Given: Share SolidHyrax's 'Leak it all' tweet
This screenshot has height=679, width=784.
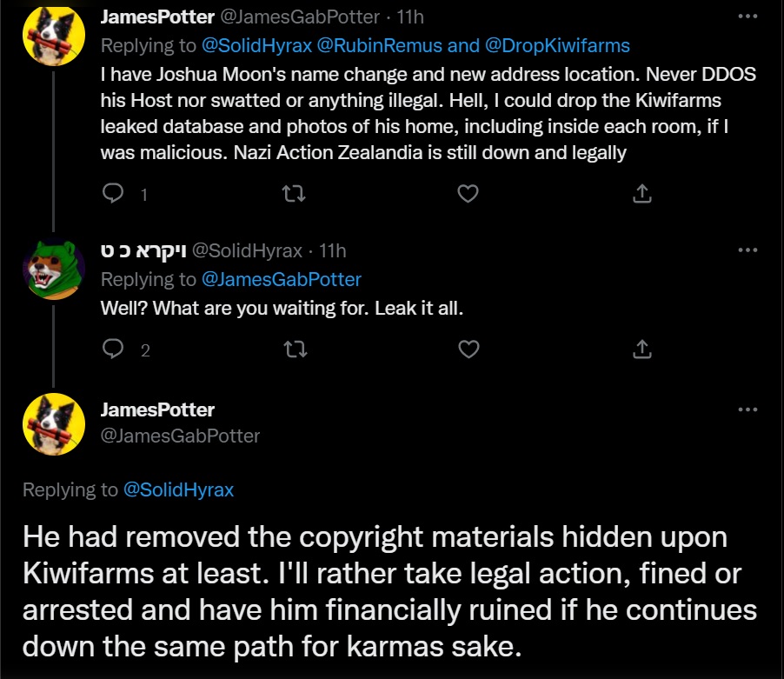Looking at the screenshot, I should [642, 349].
